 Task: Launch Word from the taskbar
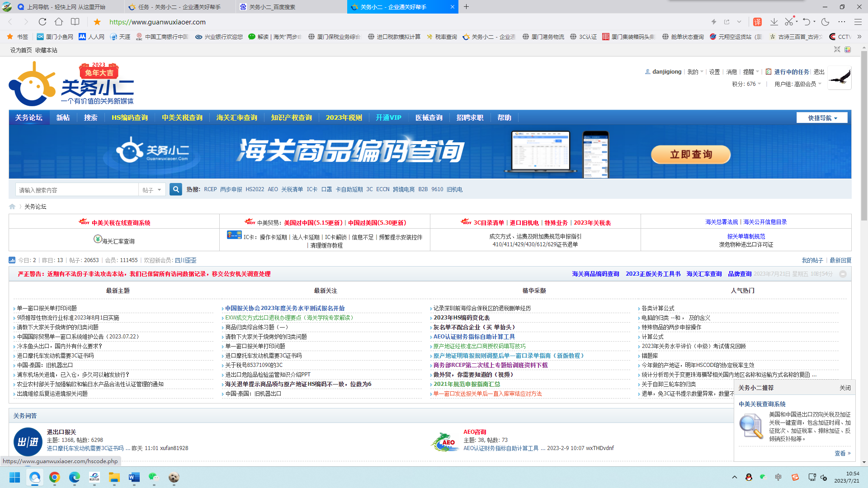[134, 477]
